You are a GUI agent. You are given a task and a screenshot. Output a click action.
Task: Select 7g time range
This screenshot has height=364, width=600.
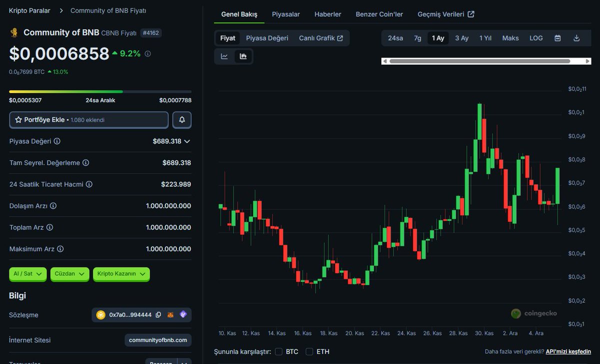(417, 38)
